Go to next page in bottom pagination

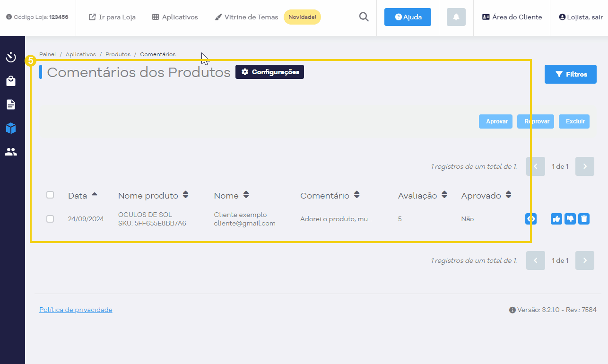pyautogui.click(x=585, y=260)
